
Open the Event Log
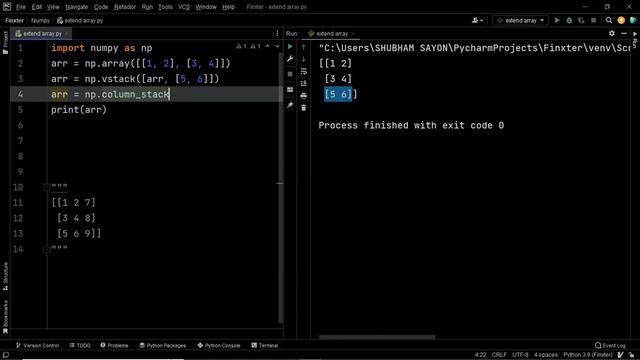point(610,345)
